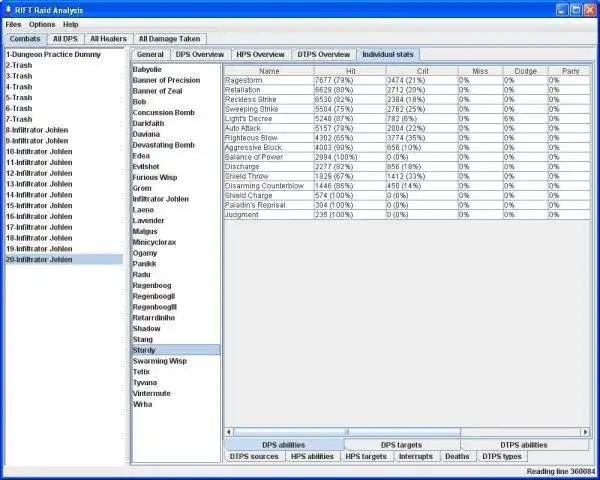Click the Righteous Blow ability row
600x480 pixels.
click(407, 138)
